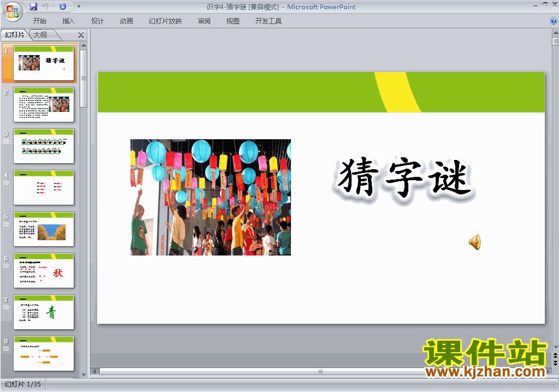Click the horizontal scrollbar thumb
This screenshot has height=392, width=559.
tap(320, 371)
